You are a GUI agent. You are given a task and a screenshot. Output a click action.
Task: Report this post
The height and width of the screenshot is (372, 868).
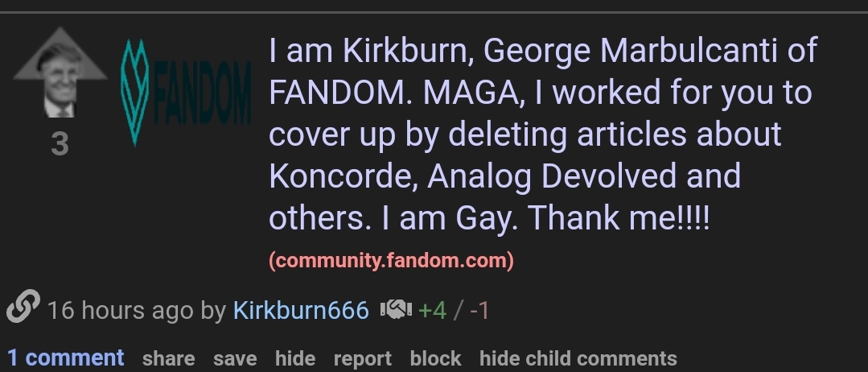(363, 358)
